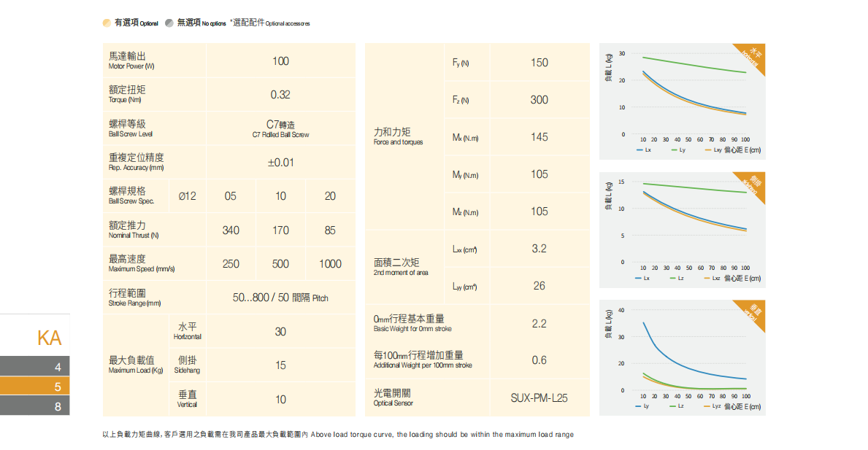Viewport: 868px width, 450px height.
Task: Click the orange Optional legend circle
Action: click(x=107, y=23)
